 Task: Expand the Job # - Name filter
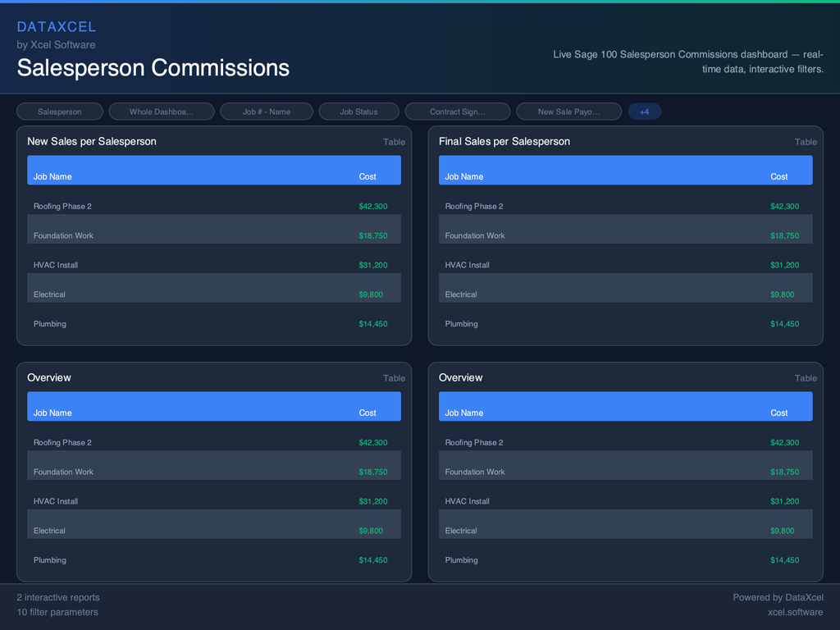(x=267, y=112)
